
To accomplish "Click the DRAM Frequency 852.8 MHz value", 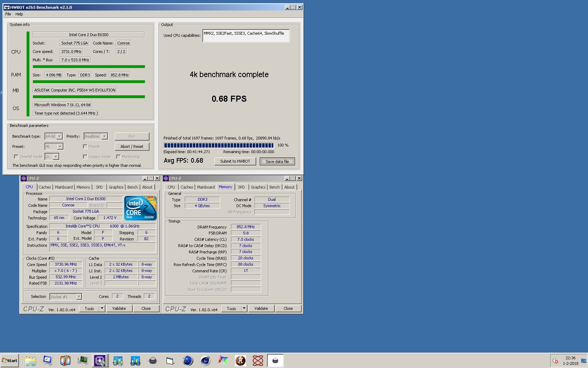I will pyautogui.click(x=246, y=227).
